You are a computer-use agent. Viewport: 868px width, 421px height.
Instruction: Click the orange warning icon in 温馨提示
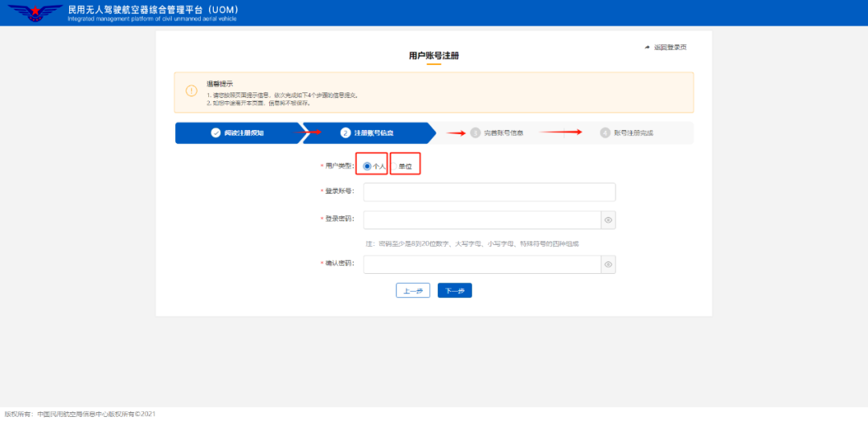pos(191,91)
